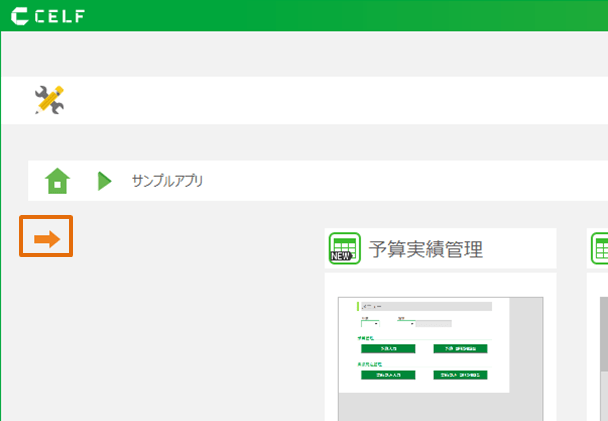Click the CELF brand name text
608x421 pixels.
pyautogui.click(x=62, y=15)
